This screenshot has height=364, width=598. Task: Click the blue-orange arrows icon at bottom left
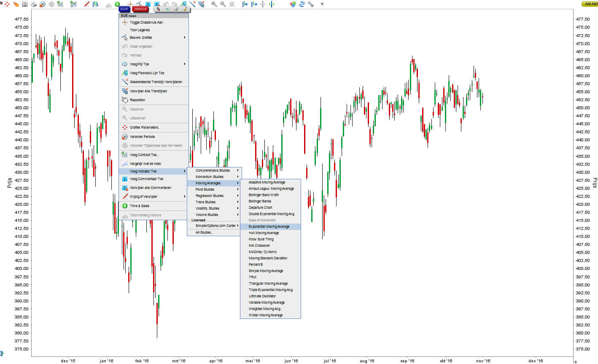click(x=2, y=353)
